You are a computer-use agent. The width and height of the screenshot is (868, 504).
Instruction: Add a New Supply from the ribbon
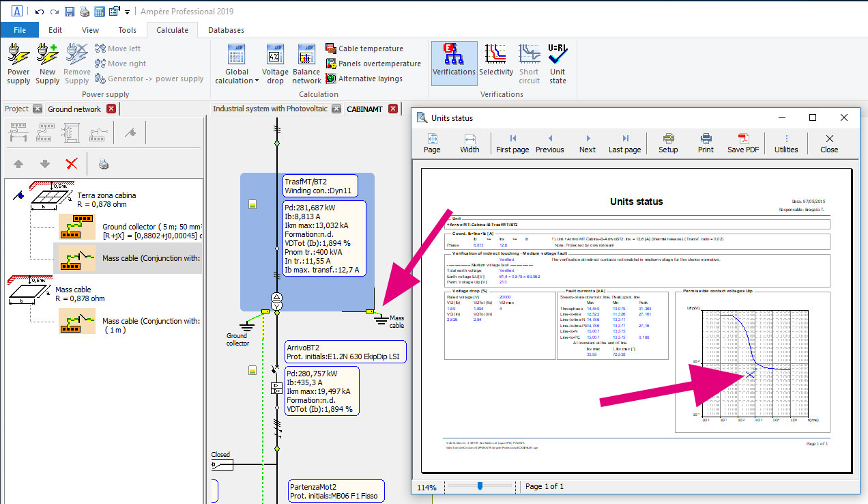47,63
